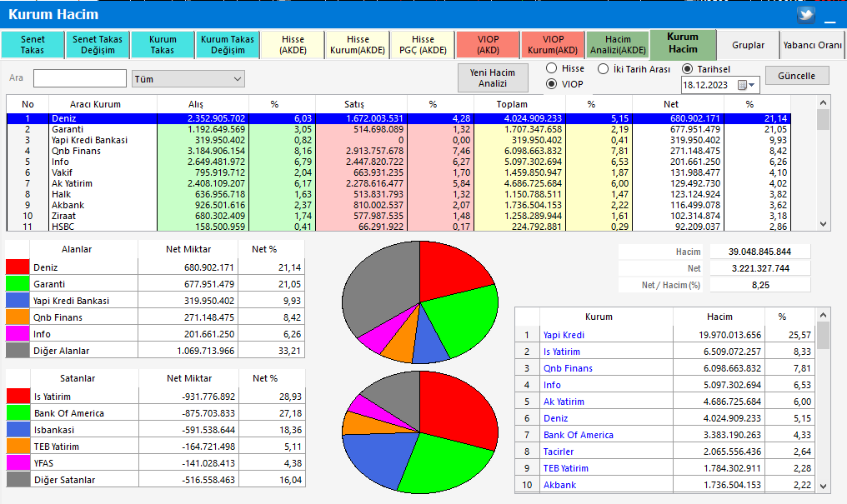Switch to the Hisse (AKDE) tab
The width and height of the screenshot is (847, 504).
293,45
